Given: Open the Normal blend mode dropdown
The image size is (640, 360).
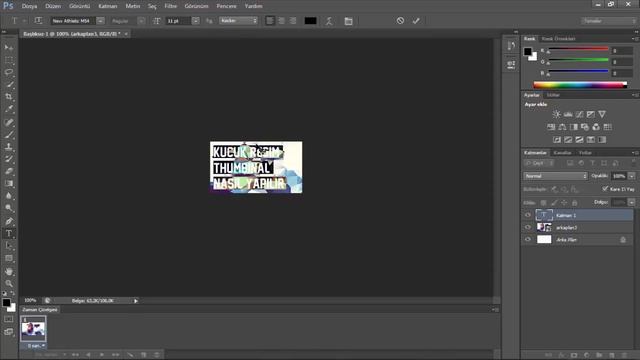Looking at the screenshot, I should pyautogui.click(x=555, y=176).
